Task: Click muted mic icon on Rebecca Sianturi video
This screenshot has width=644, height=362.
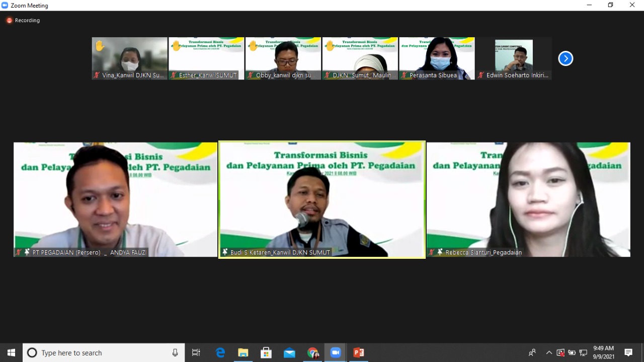Action: click(431, 252)
